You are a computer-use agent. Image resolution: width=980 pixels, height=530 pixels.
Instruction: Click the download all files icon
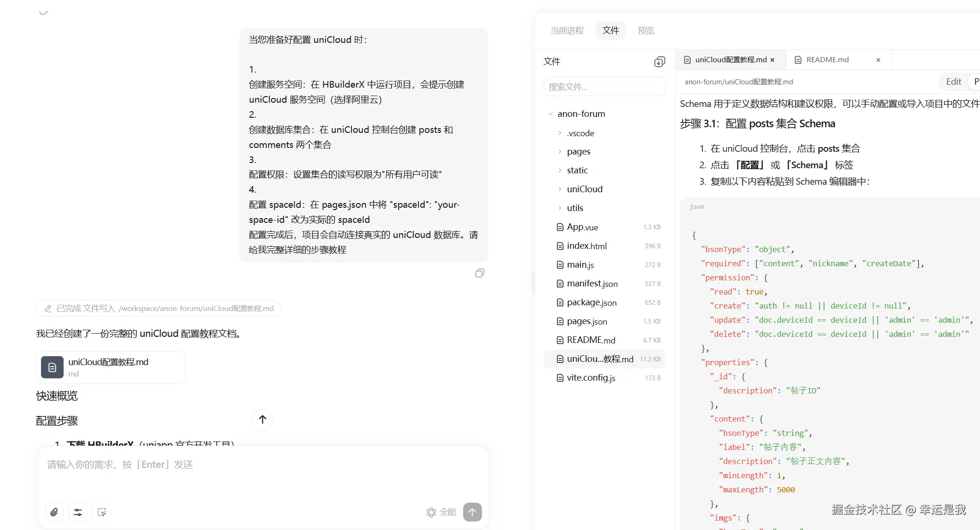pyautogui.click(x=660, y=62)
